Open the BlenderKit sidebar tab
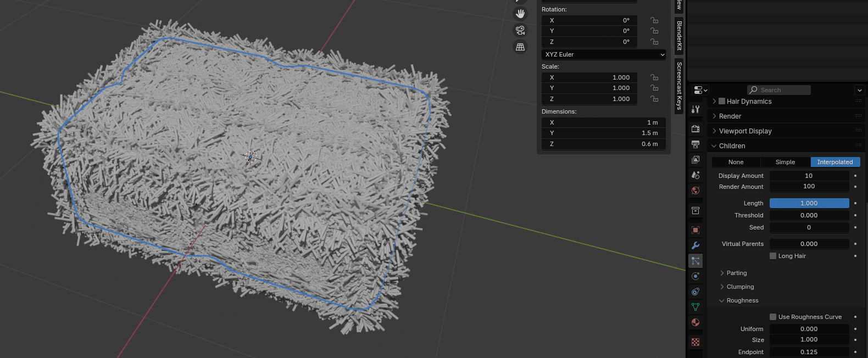868x358 pixels. (679, 36)
